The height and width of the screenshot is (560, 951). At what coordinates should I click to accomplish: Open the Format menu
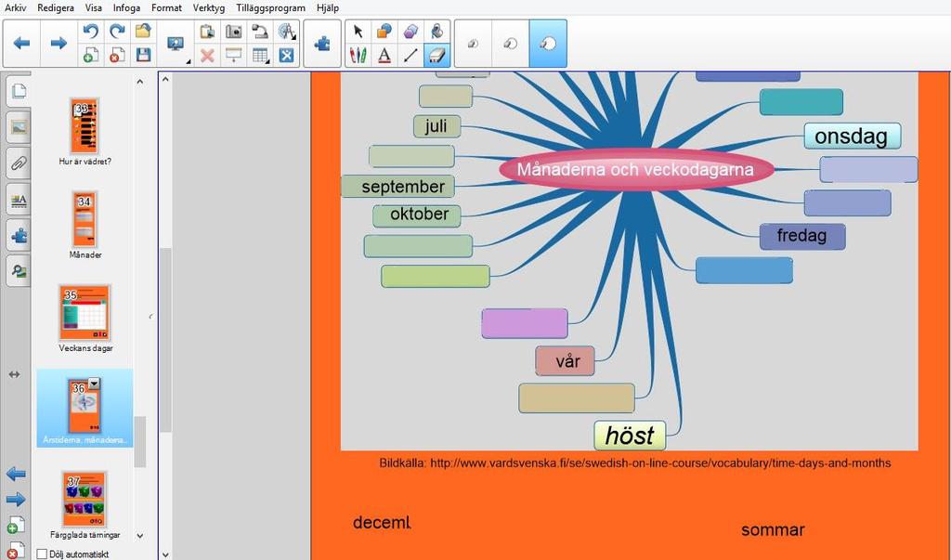click(166, 7)
